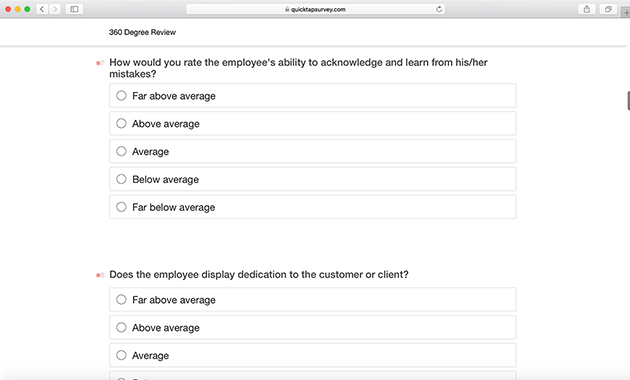Select Above average for question 8
The image size is (630, 380).
point(313,327)
